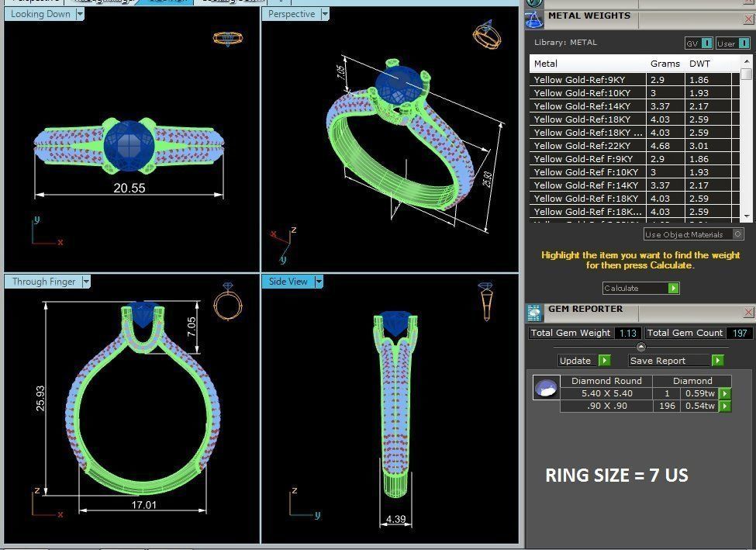The height and width of the screenshot is (550, 756).
Task: Click the orange ring thumbnail in Through Finger view
Action: [227, 301]
